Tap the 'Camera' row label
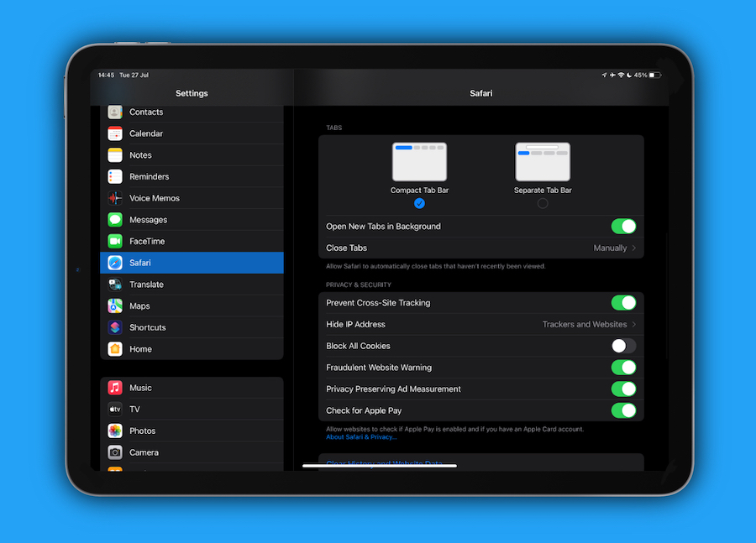The width and height of the screenshot is (756, 543). click(x=144, y=452)
